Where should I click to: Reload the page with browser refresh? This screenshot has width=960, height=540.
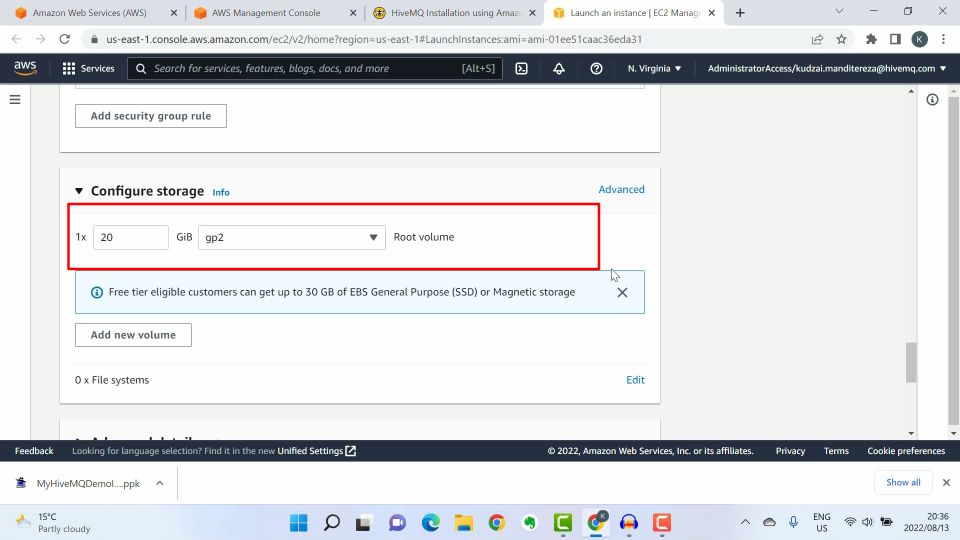pos(64,39)
